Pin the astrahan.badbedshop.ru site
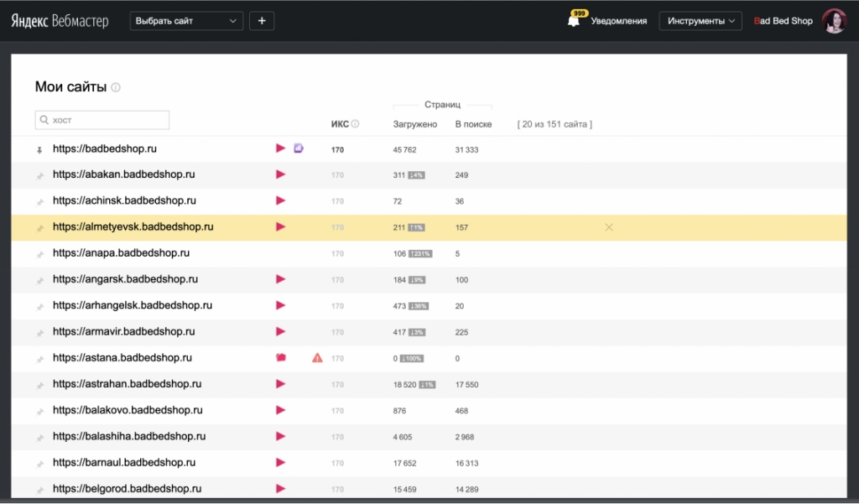The image size is (859, 504). point(39,386)
